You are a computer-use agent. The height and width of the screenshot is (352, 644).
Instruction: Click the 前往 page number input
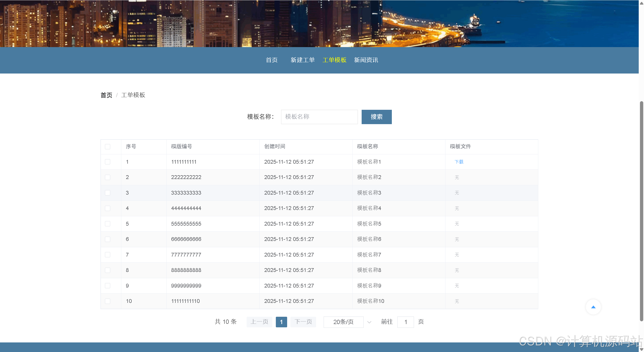click(x=405, y=322)
